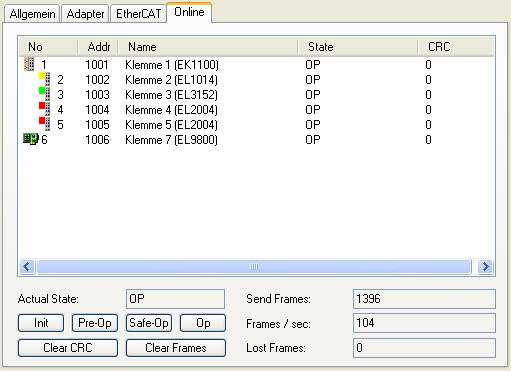This screenshot has height=371, width=511.
Task: Click the State column header
Action: pyautogui.click(x=358, y=47)
